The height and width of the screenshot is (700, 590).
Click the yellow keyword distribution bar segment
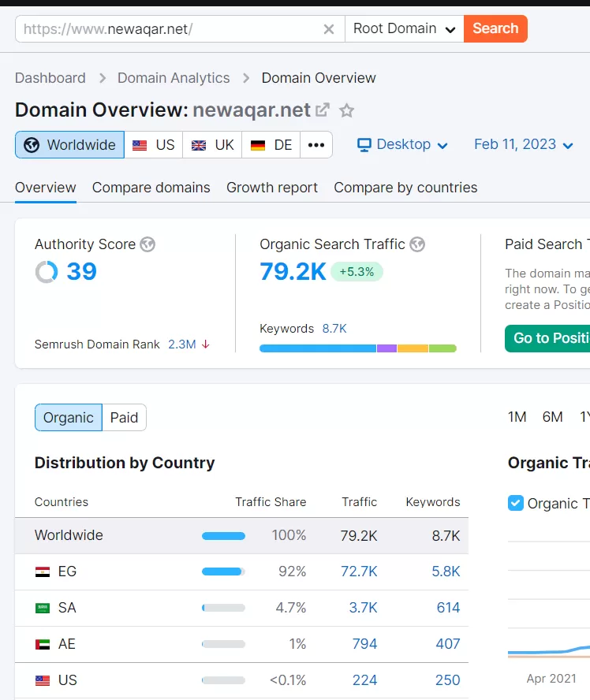tap(413, 348)
